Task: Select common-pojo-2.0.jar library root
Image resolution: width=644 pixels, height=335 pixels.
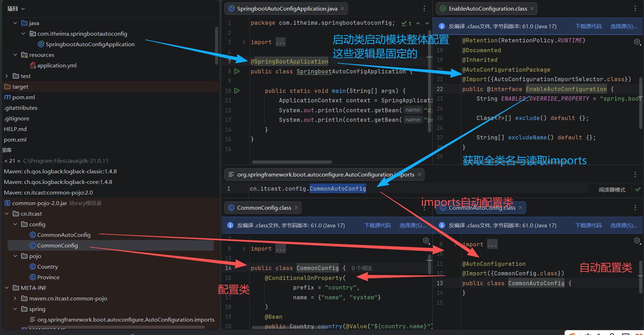Action: point(53,203)
